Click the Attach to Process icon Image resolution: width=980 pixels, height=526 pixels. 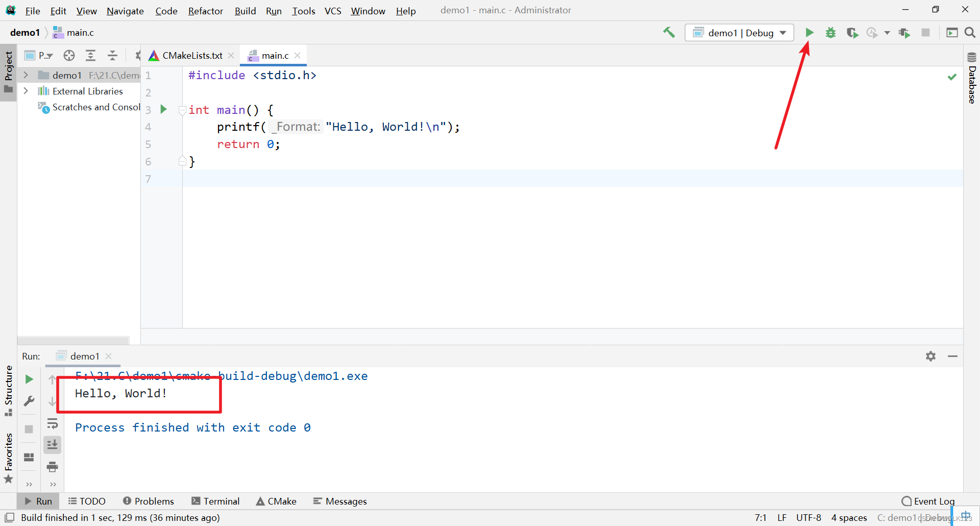coord(904,33)
